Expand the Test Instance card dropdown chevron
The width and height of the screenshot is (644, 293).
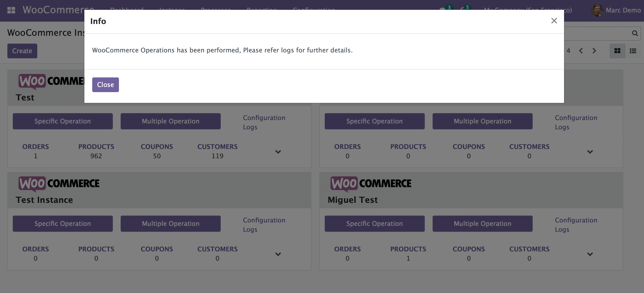pyautogui.click(x=278, y=254)
